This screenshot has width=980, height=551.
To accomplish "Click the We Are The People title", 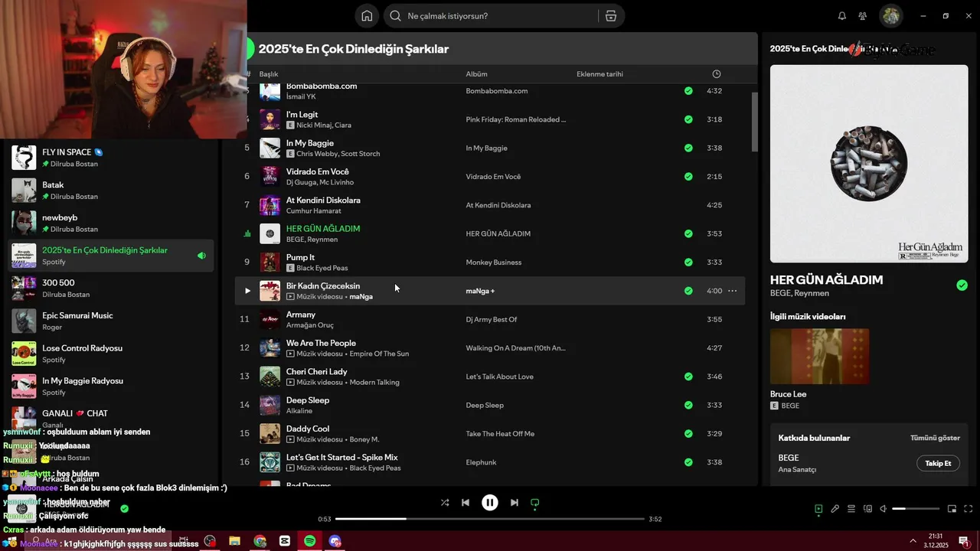I will (x=321, y=343).
